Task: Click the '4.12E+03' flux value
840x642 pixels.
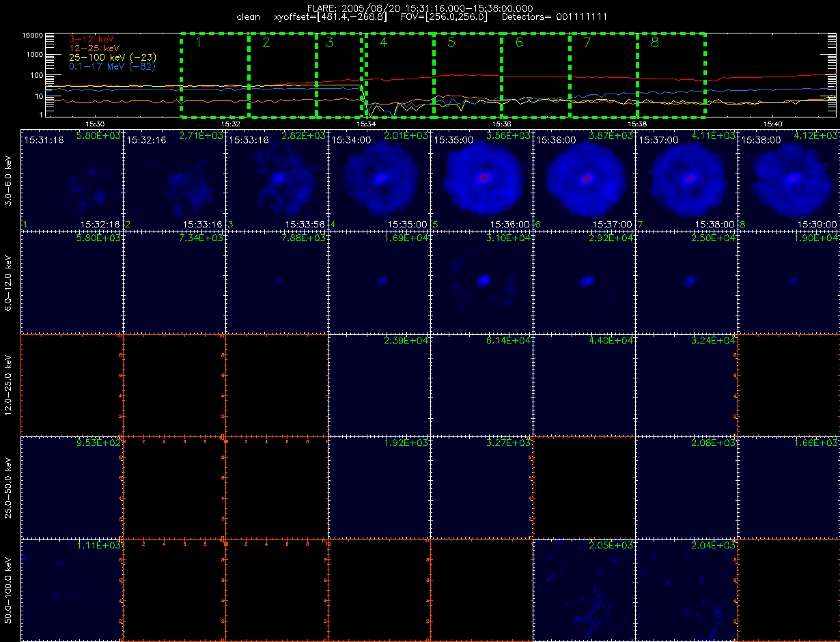Action: [x=816, y=136]
